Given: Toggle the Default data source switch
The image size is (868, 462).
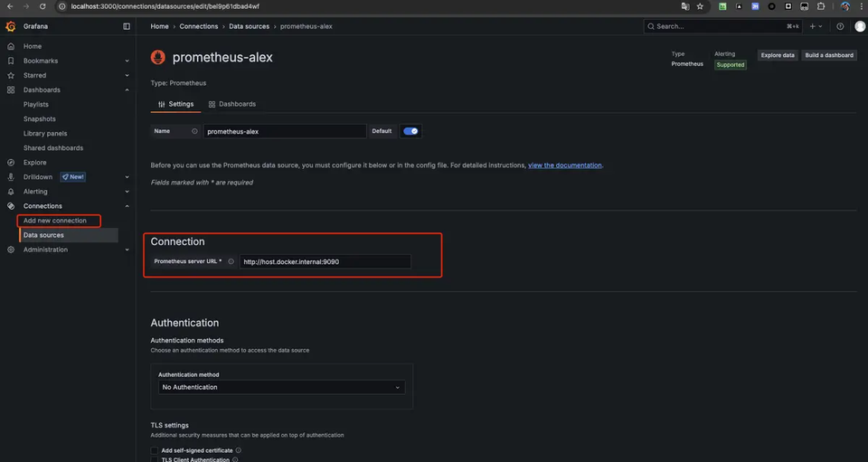Looking at the screenshot, I should (410, 131).
